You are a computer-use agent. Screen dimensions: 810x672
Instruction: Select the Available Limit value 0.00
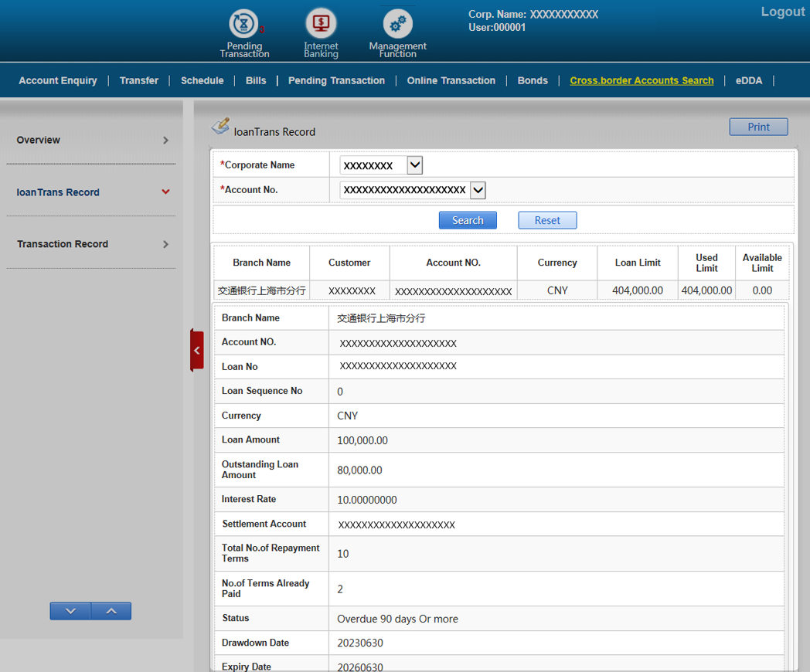coord(762,290)
